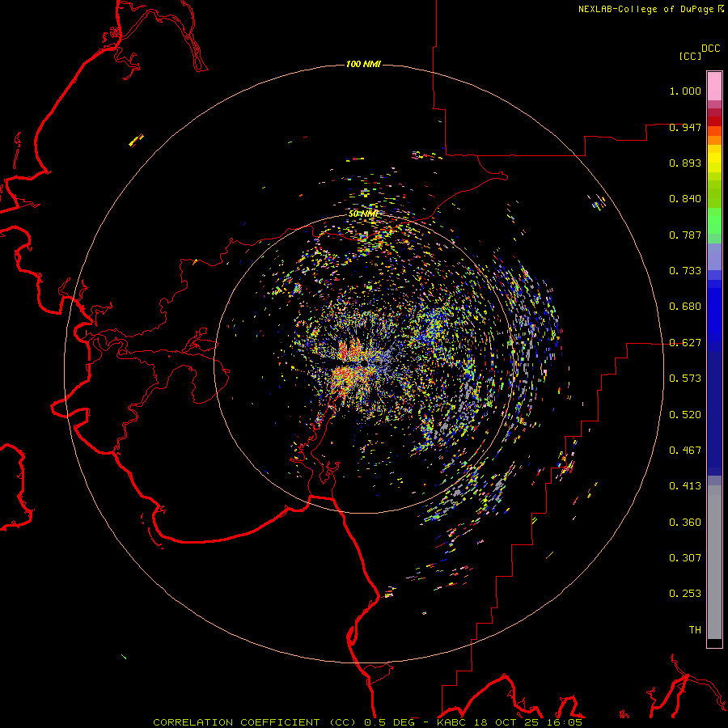
Task: Select the 0.840 scale value
Action: [x=685, y=199]
